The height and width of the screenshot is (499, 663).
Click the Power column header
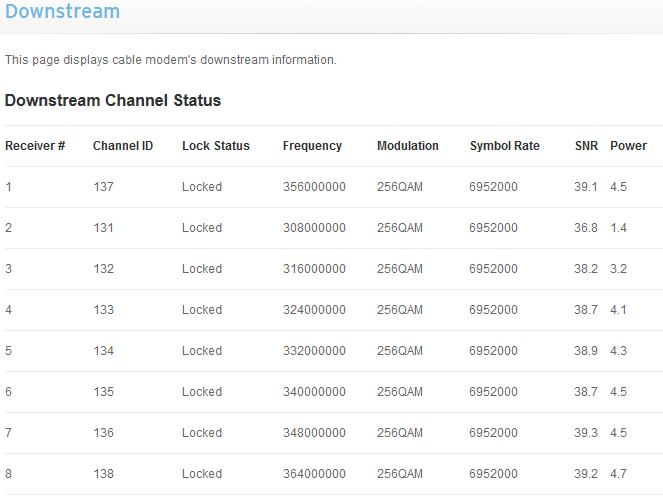click(628, 146)
